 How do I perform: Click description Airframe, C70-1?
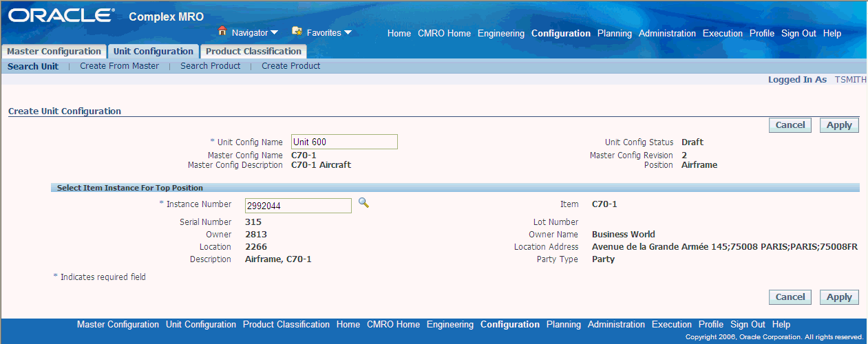point(278,259)
